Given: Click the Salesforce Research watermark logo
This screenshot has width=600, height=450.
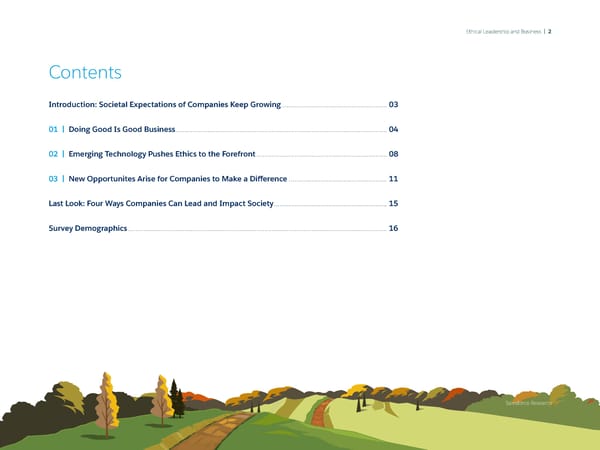Looking at the screenshot, I should 531,402.
